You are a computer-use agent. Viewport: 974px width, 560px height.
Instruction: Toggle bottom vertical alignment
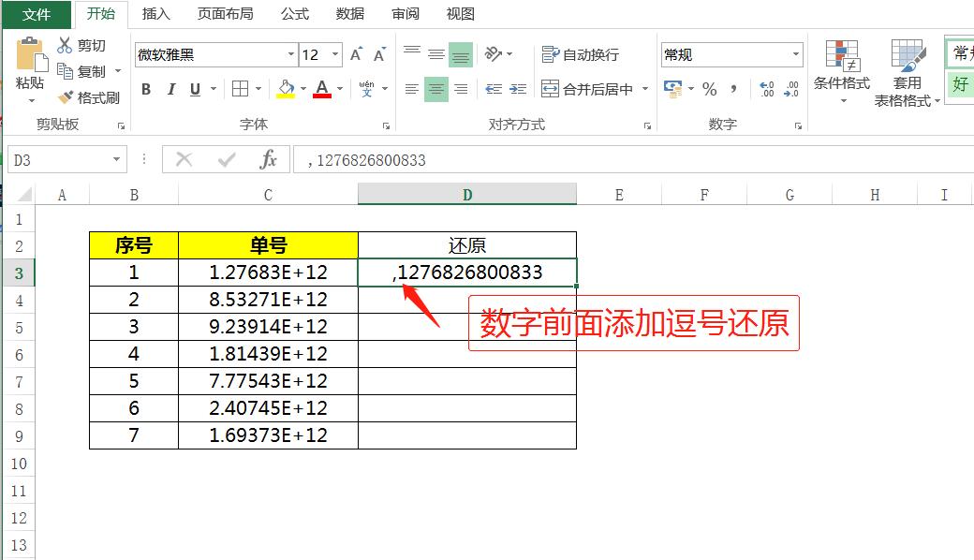tap(461, 54)
